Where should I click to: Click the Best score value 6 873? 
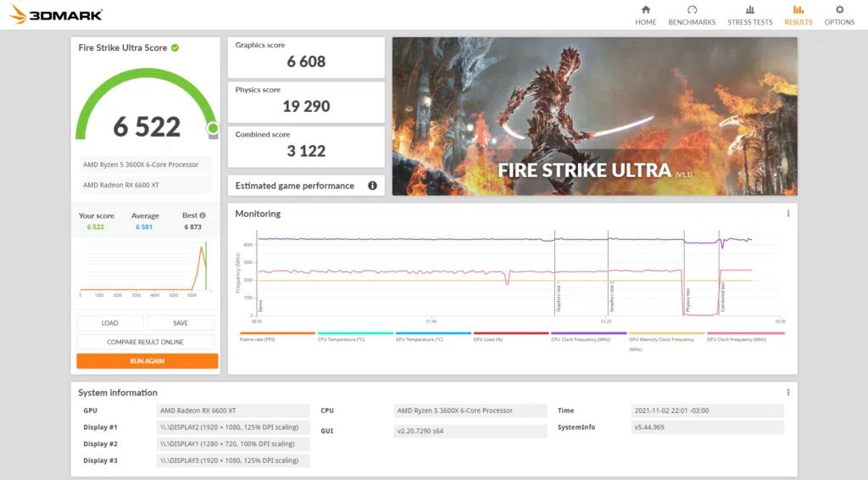coord(192,227)
